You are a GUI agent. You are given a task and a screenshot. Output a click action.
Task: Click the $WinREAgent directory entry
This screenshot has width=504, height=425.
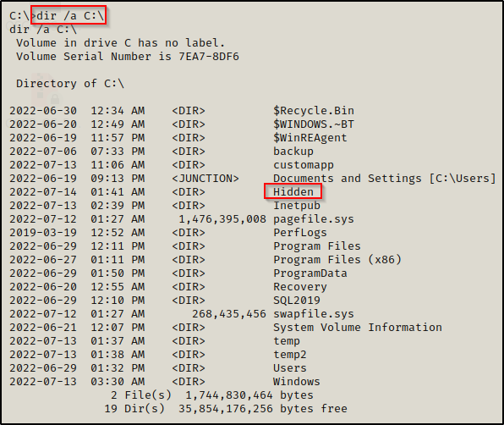(x=310, y=138)
